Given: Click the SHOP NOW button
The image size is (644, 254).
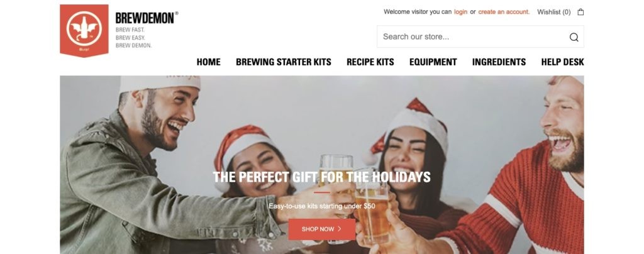Looking at the screenshot, I should click(321, 229).
